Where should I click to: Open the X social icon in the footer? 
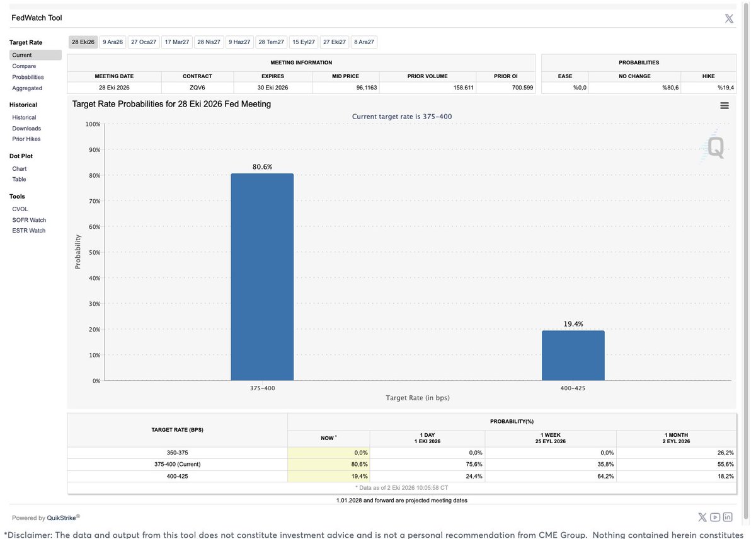(x=702, y=517)
